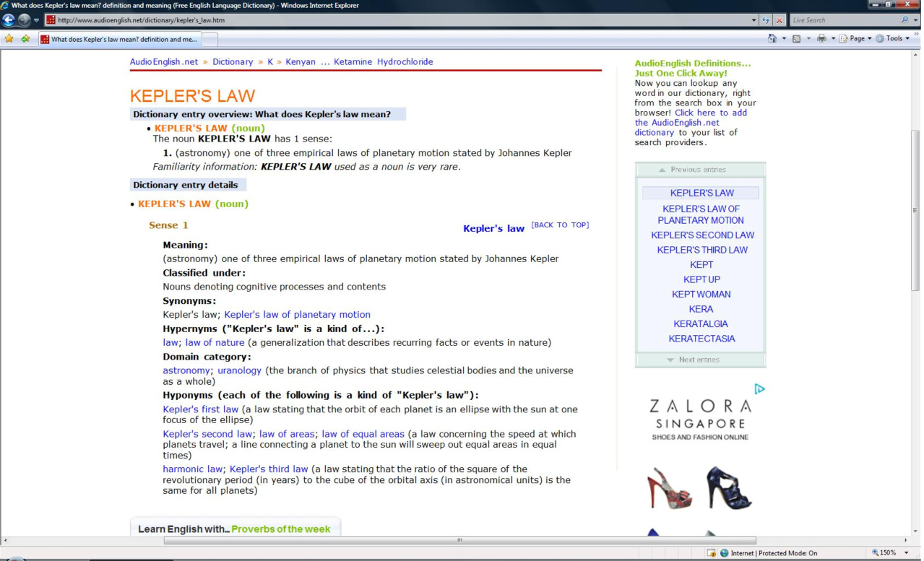This screenshot has height=561, width=924.
Task: Open the 'uranology' link
Action: coord(240,370)
